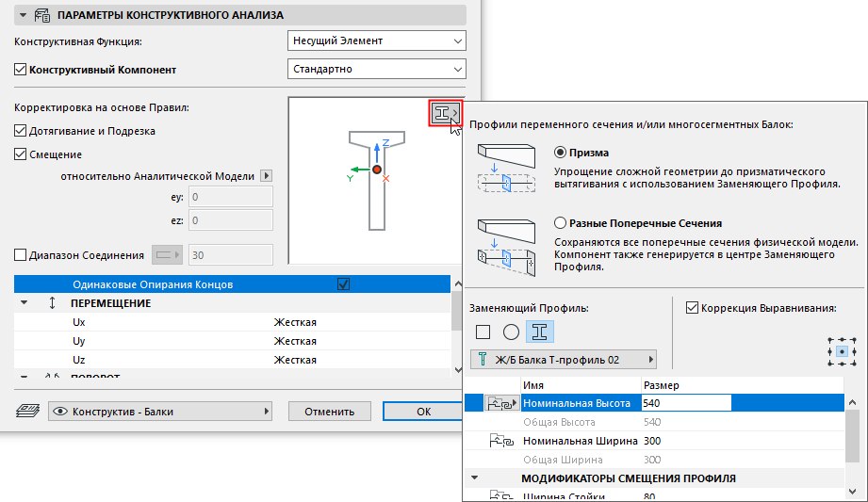
Task: Enable the Диапазон Соединения checkbox
Action: [x=21, y=255]
